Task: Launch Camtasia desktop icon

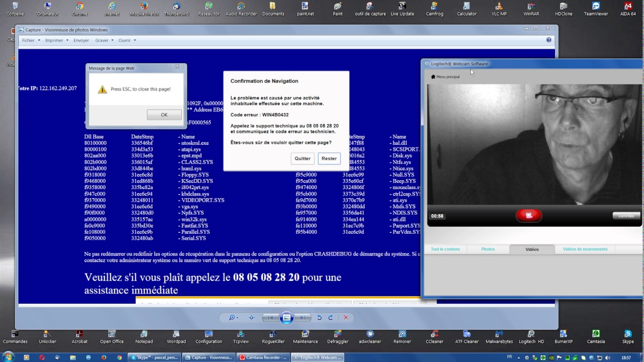Action: [596, 337]
